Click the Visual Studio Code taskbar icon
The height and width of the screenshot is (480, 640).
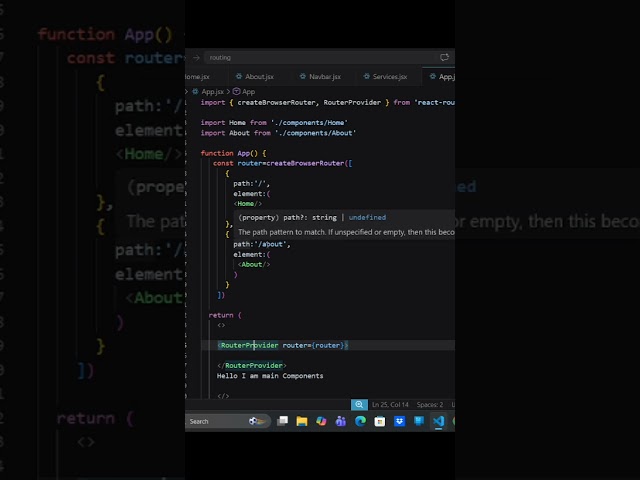coord(438,421)
